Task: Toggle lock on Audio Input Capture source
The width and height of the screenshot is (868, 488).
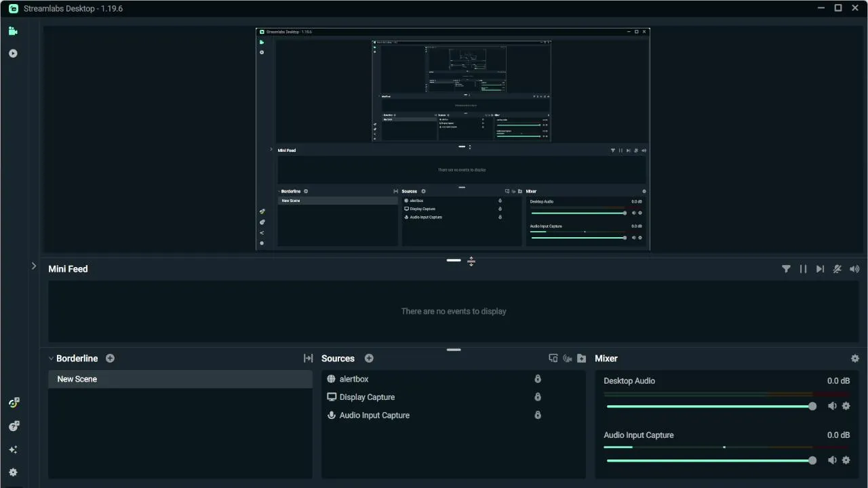Action: pos(538,415)
